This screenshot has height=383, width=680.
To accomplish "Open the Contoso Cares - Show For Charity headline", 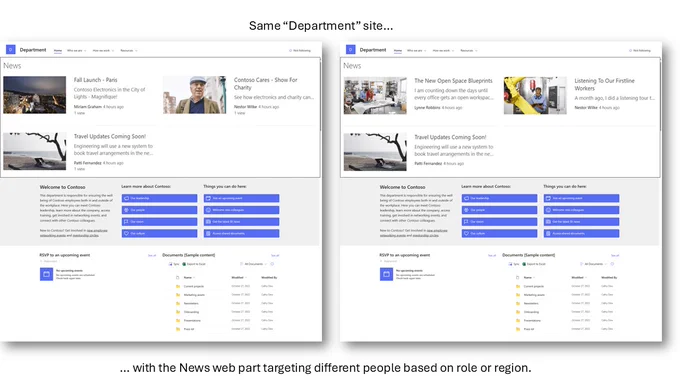I will pyautogui.click(x=265, y=83).
